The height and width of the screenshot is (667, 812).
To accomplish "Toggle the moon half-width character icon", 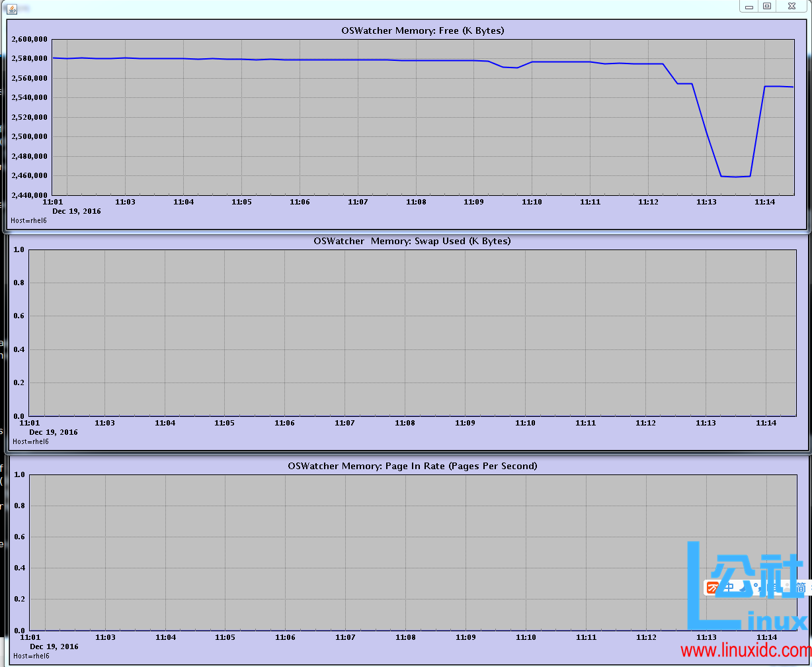I will point(743,588).
